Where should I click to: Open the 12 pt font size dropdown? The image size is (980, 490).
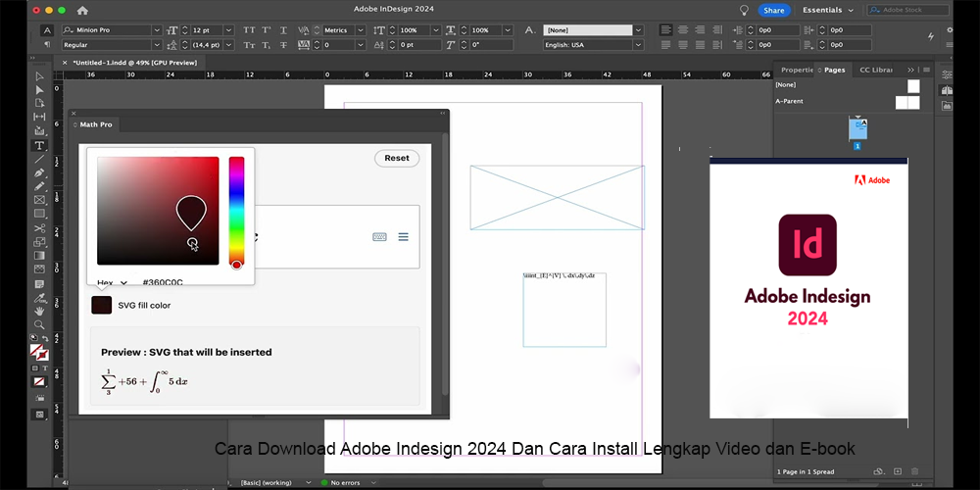tap(228, 30)
